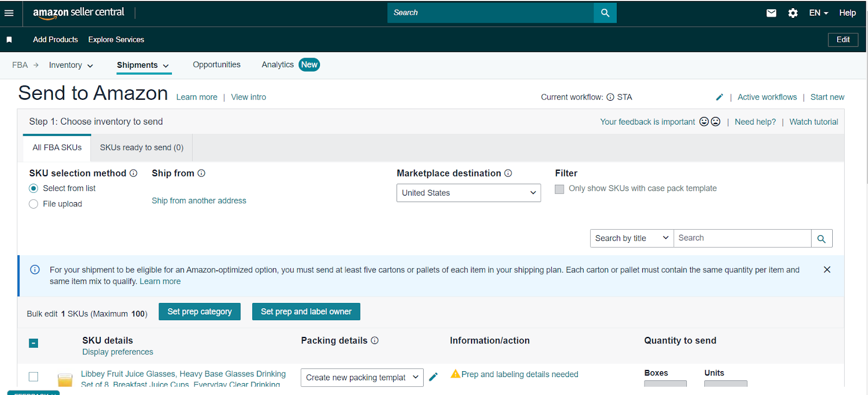
Task: Open the messages envelope icon
Action: click(x=771, y=13)
